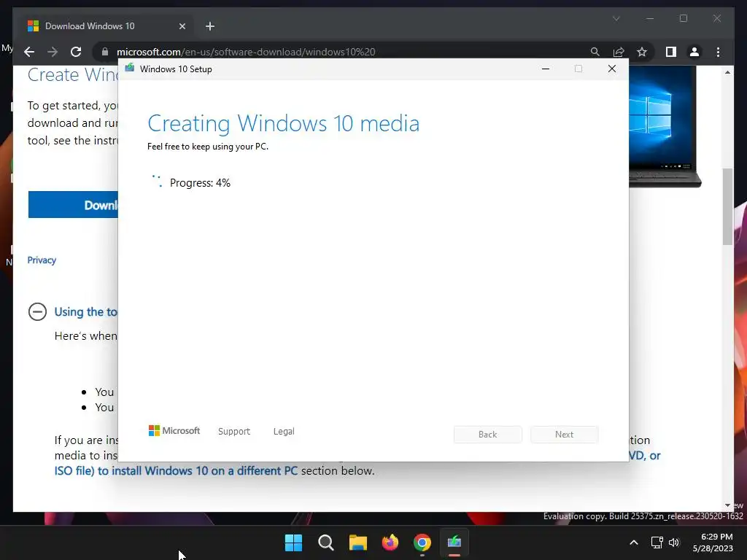Bookmark this page with the star icon

(642, 52)
